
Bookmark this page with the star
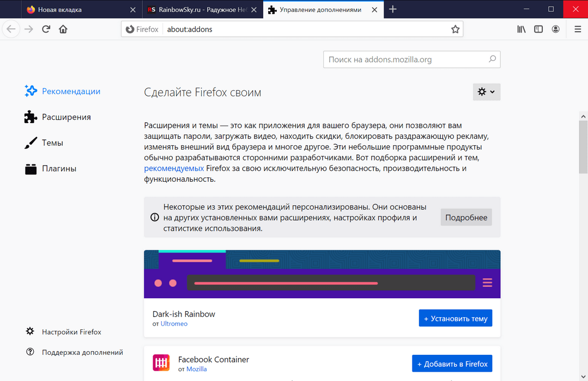[x=455, y=29]
